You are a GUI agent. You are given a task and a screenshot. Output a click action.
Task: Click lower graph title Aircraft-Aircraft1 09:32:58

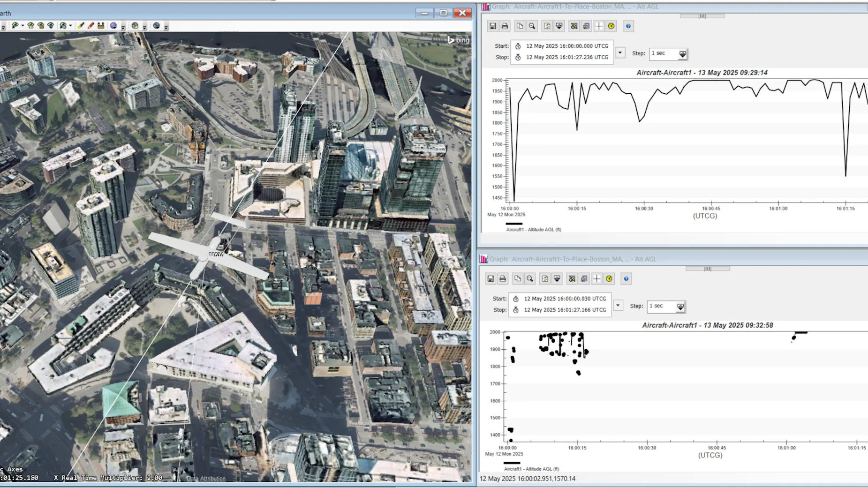(707, 325)
